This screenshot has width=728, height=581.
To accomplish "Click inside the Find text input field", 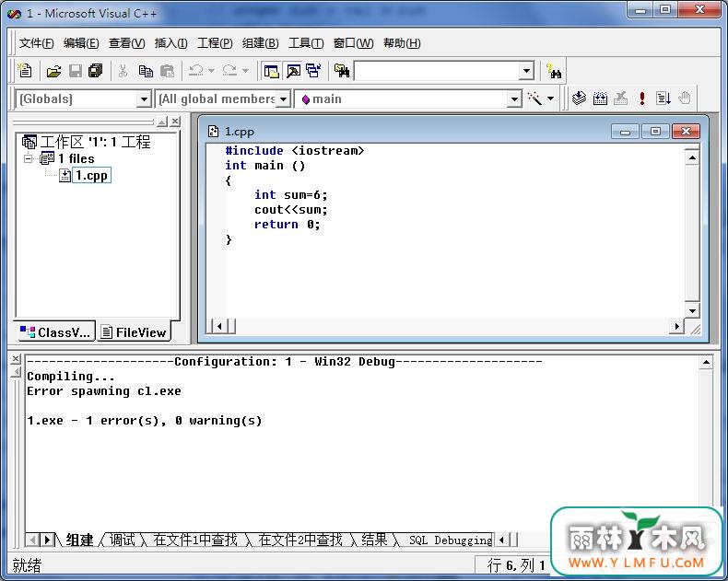I will tap(437, 71).
